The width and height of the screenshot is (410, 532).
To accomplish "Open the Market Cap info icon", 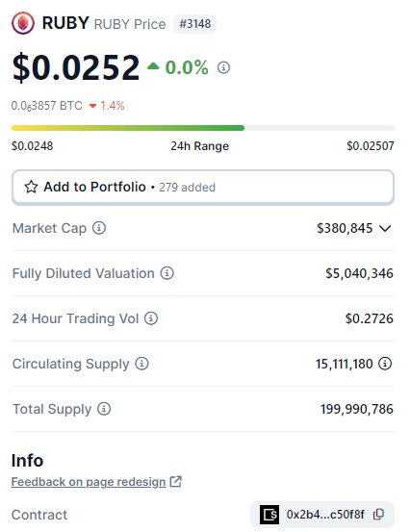I will [99, 228].
